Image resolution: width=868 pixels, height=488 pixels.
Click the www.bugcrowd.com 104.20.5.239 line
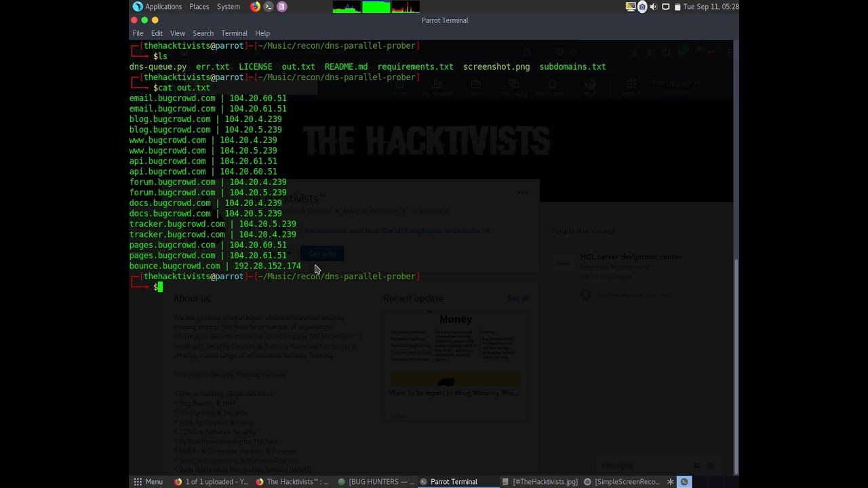(203, 150)
